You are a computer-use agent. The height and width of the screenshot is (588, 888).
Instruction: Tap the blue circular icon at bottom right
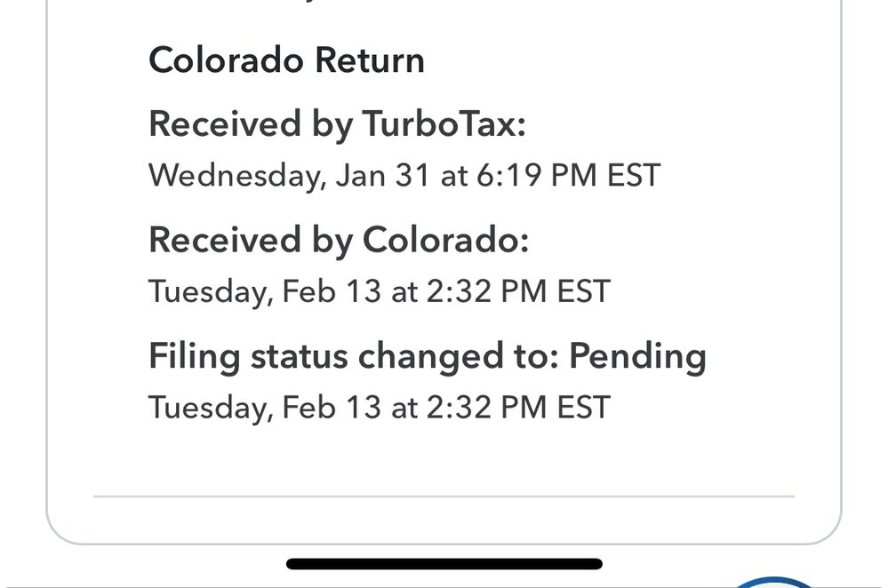[x=773, y=583]
